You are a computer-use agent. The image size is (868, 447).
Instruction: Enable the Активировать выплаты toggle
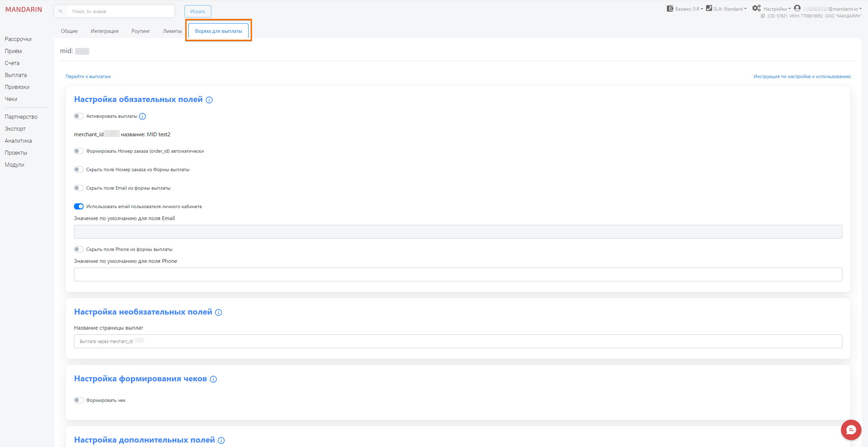pos(78,116)
